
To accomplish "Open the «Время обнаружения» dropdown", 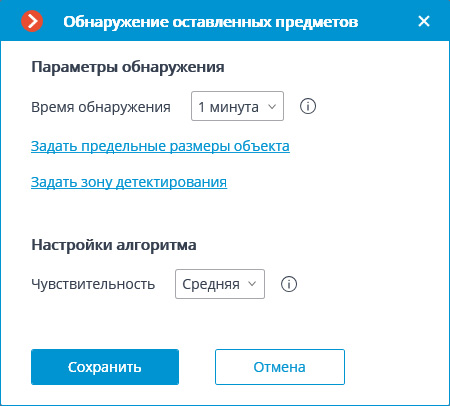I will click(237, 106).
